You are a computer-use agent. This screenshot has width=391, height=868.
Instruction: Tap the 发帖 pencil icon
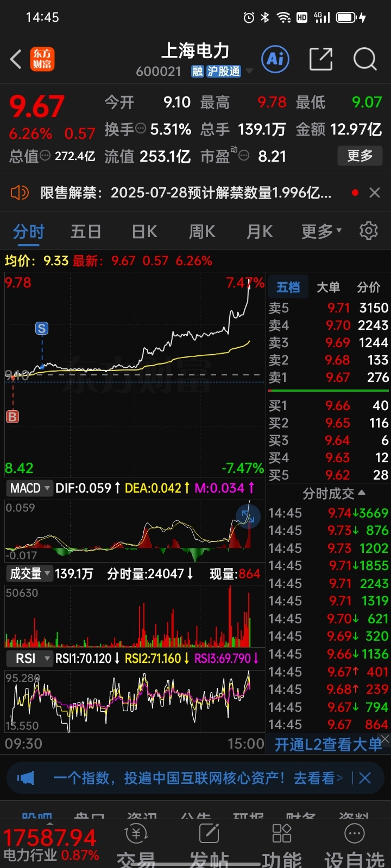pos(209,833)
